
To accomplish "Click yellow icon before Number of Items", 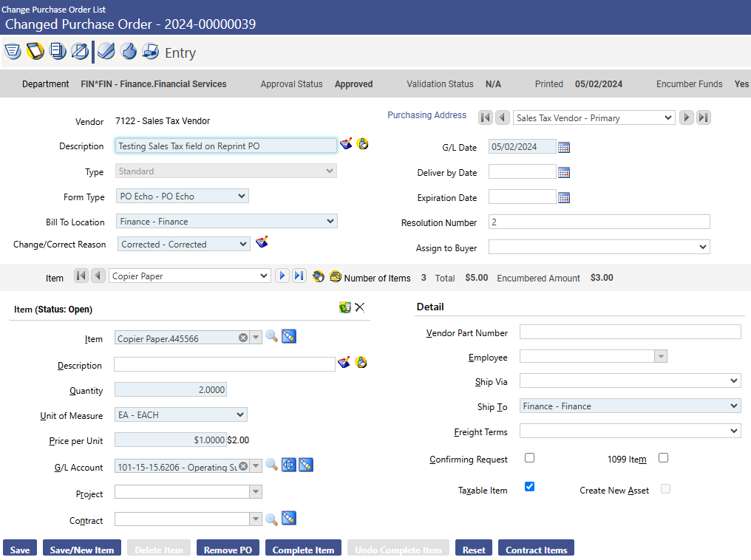I will click(336, 276).
